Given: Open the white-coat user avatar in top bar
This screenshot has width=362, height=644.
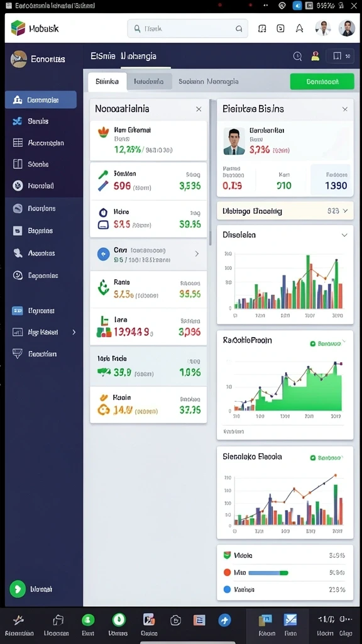Looking at the screenshot, I should pyautogui.click(x=323, y=28).
